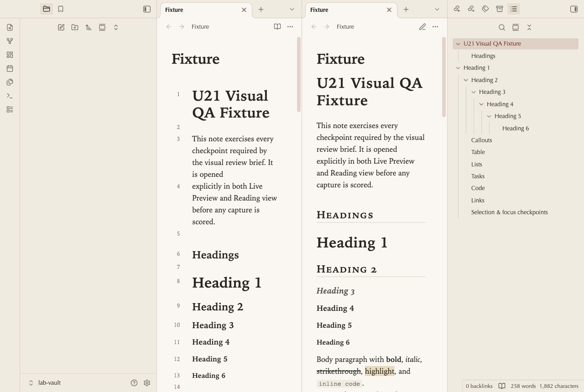Create a new note icon
Image resolution: width=584 pixels, height=392 pixels.
tap(61, 27)
